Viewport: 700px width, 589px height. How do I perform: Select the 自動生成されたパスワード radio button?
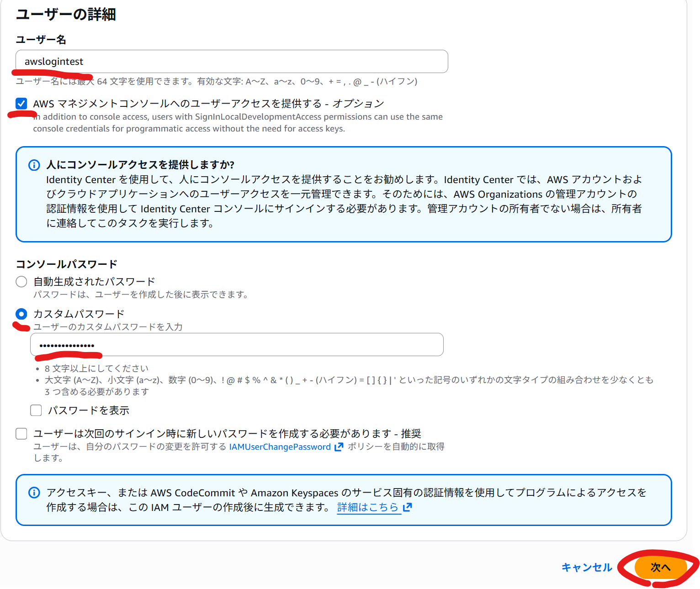click(x=21, y=282)
